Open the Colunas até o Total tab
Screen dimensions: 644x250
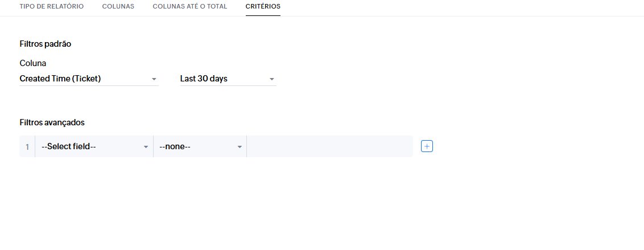pos(190,6)
